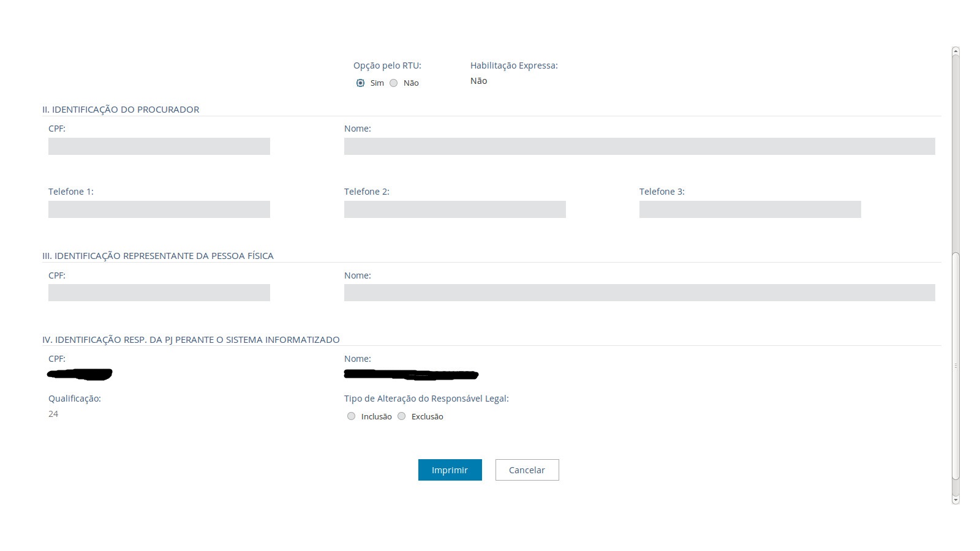The width and height of the screenshot is (980, 551).
Task: Click the Telefone 1 input box
Action: pyautogui.click(x=159, y=209)
